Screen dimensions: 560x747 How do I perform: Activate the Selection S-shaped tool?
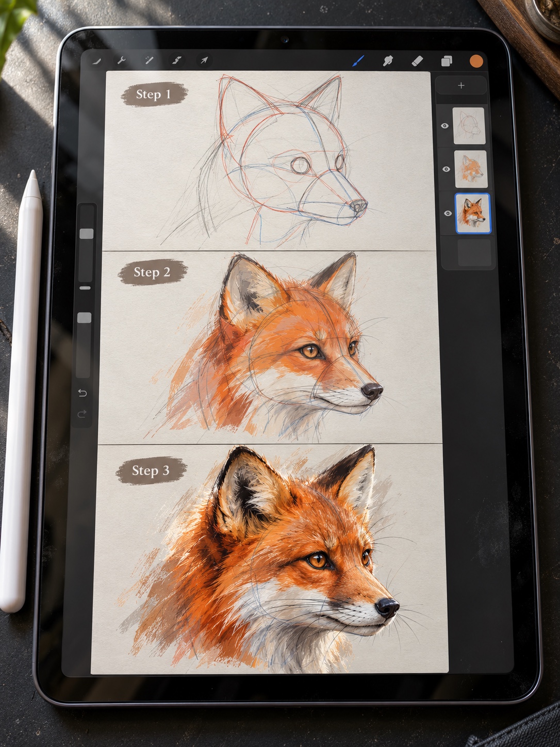pyautogui.click(x=176, y=61)
